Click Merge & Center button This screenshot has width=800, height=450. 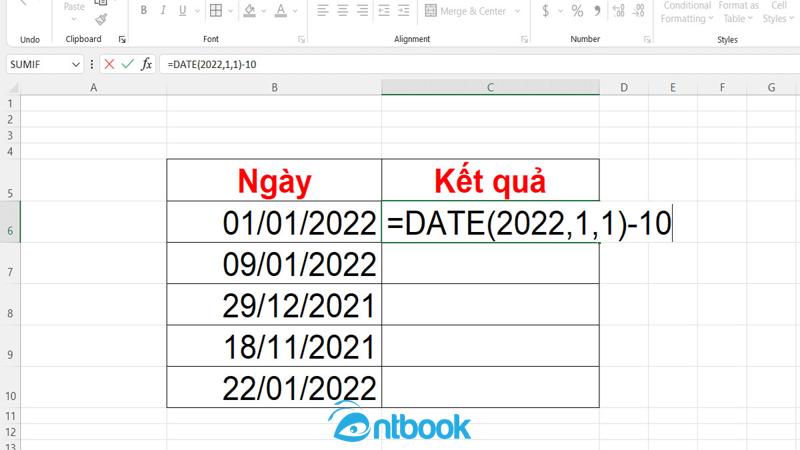tap(465, 11)
